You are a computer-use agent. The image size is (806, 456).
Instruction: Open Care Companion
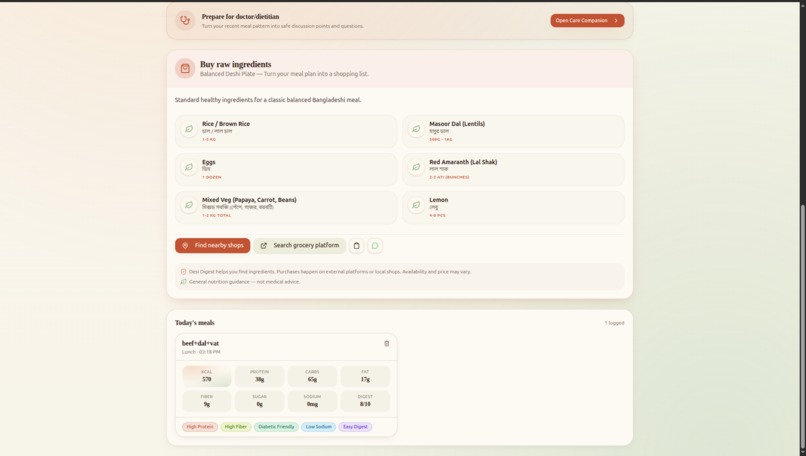(x=587, y=21)
